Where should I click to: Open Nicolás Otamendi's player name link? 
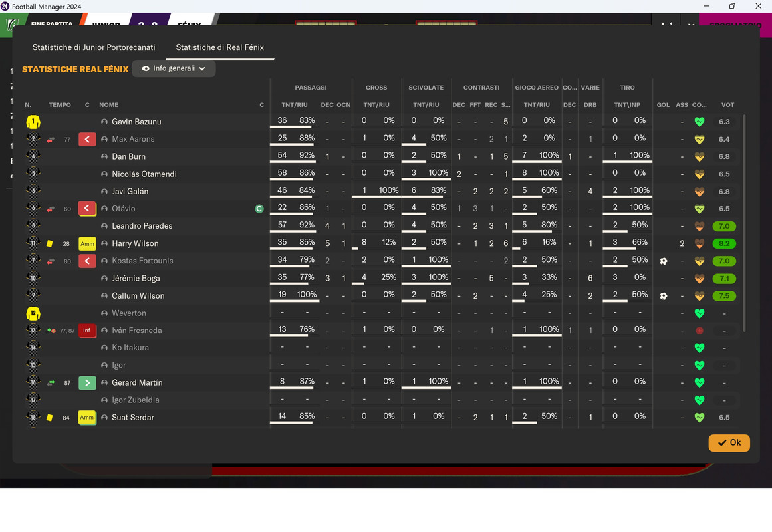pyautogui.click(x=144, y=174)
